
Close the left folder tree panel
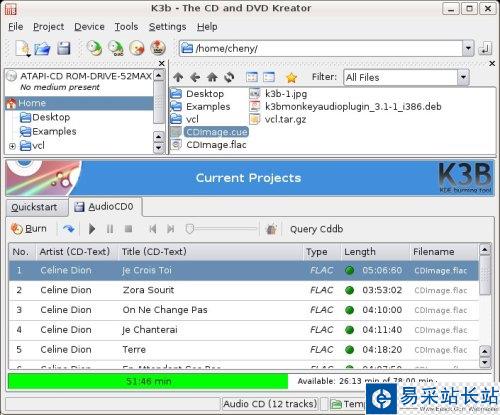point(161,63)
